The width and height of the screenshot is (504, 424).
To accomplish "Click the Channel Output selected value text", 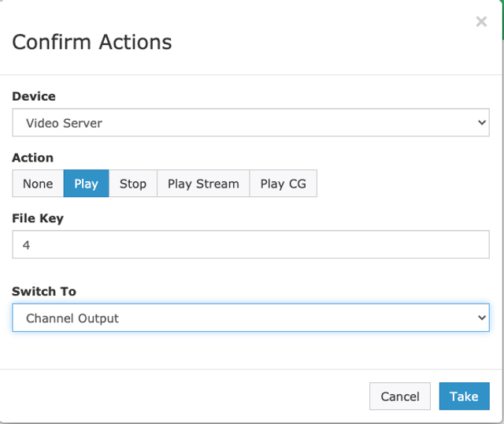I will pyautogui.click(x=72, y=318).
